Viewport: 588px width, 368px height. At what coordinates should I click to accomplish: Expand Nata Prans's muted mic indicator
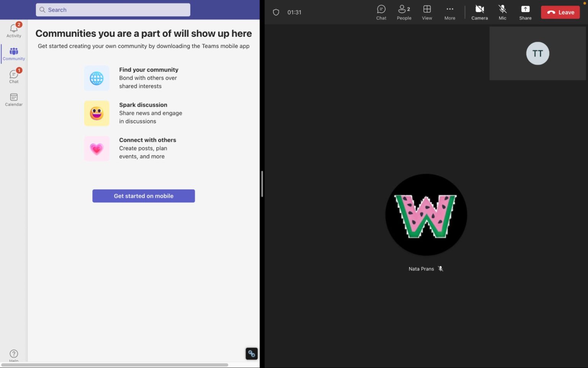[x=441, y=269]
